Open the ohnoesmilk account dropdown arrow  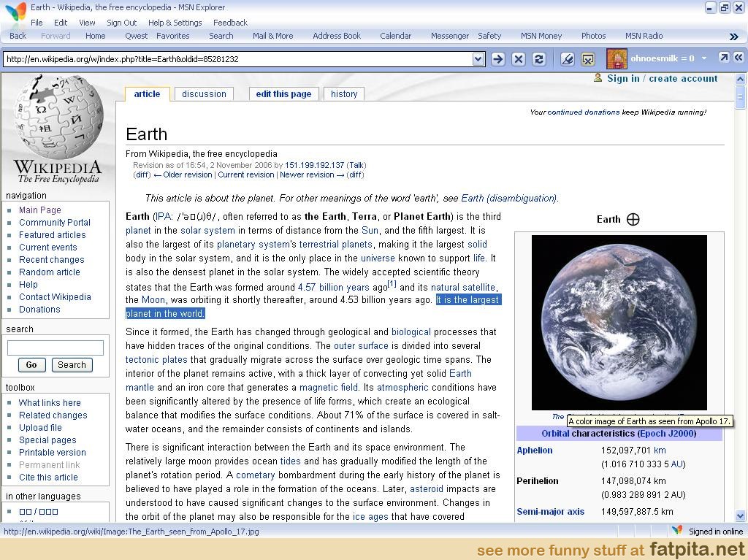click(x=704, y=58)
